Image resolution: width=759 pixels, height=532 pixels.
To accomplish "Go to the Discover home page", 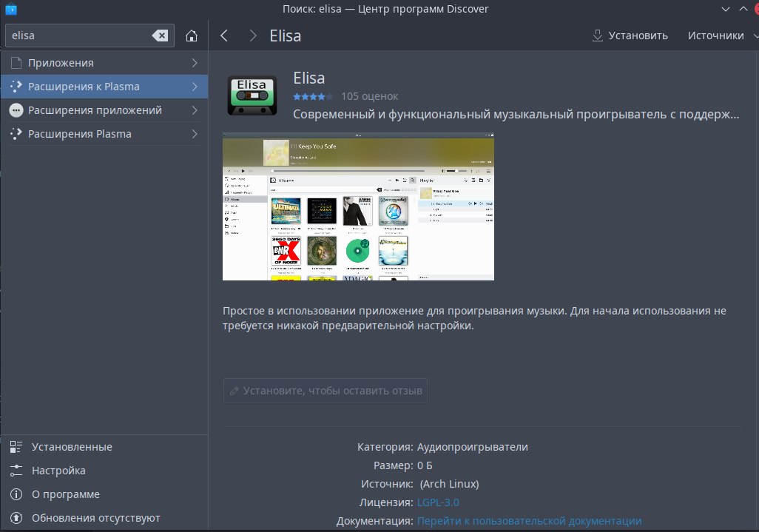I will (192, 36).
